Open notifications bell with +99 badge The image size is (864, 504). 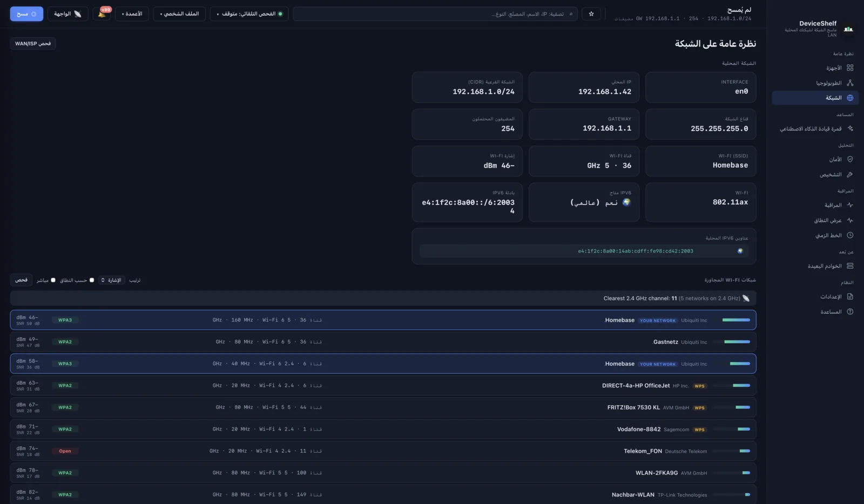[102, 13]
